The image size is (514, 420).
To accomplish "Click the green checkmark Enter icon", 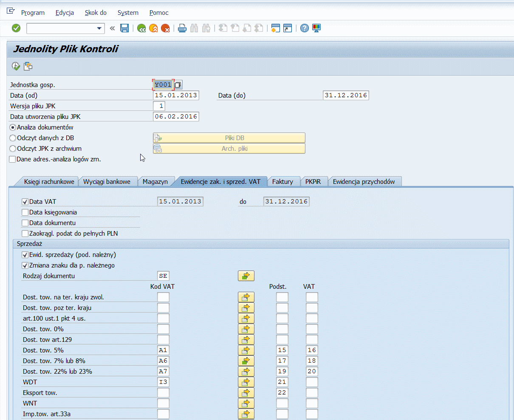I will coord(16,28).
